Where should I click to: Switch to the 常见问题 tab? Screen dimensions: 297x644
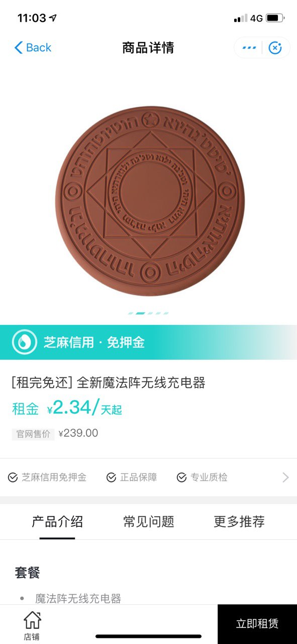149,522
